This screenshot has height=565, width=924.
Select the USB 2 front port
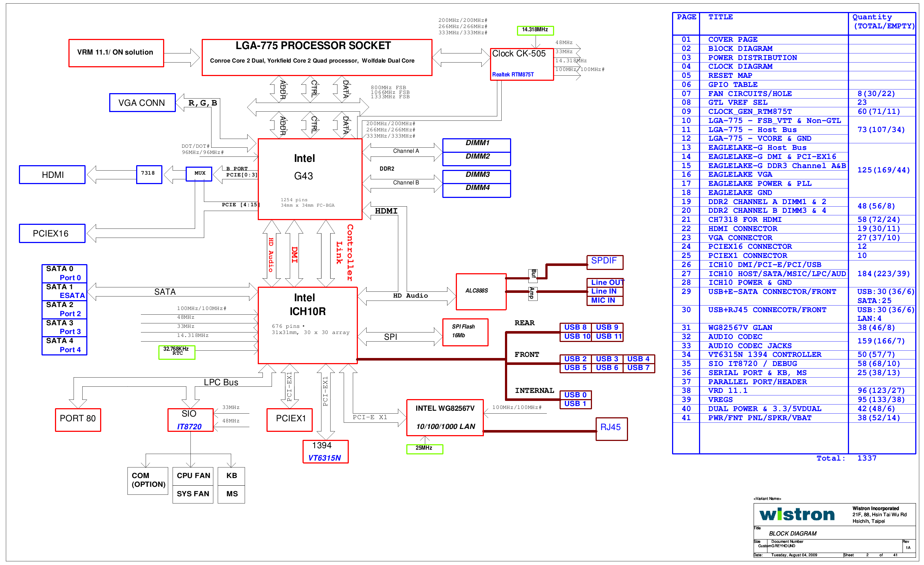pos(576,359)
